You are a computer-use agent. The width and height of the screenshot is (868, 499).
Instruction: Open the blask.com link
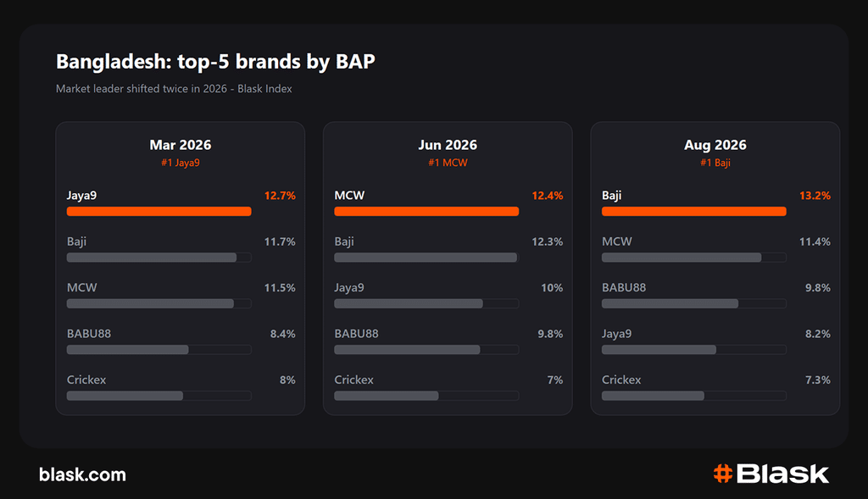[82, 474]
